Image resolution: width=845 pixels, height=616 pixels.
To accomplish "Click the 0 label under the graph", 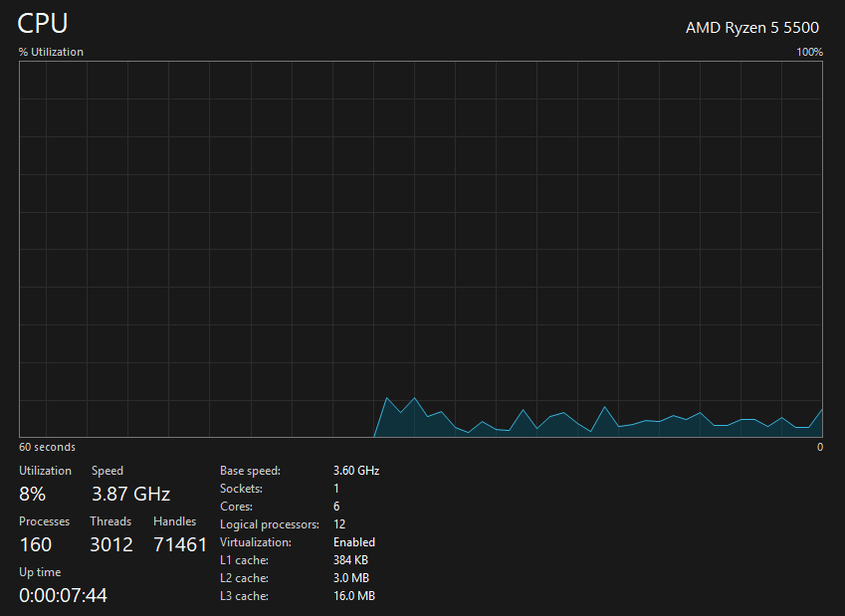I will click(820, 447).
